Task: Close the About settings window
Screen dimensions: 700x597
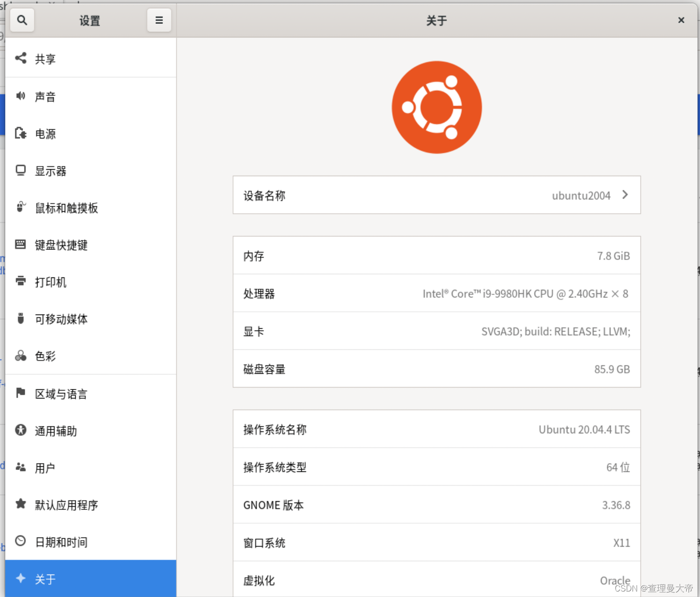Action: pos(681,20)
